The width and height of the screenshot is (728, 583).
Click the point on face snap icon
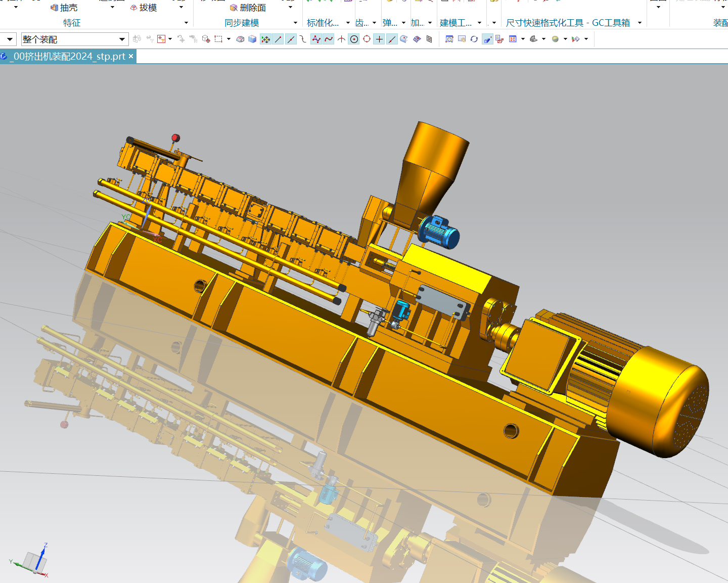coord(404,39)
